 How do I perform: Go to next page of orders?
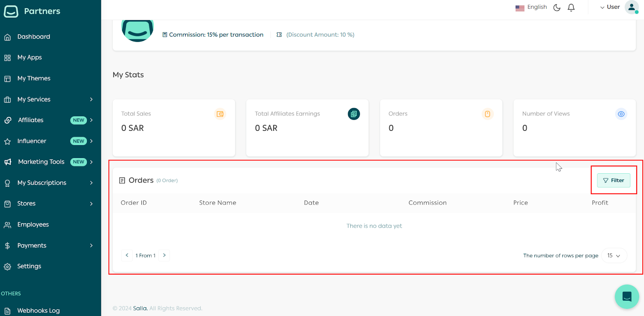click(x=164, y=255)
